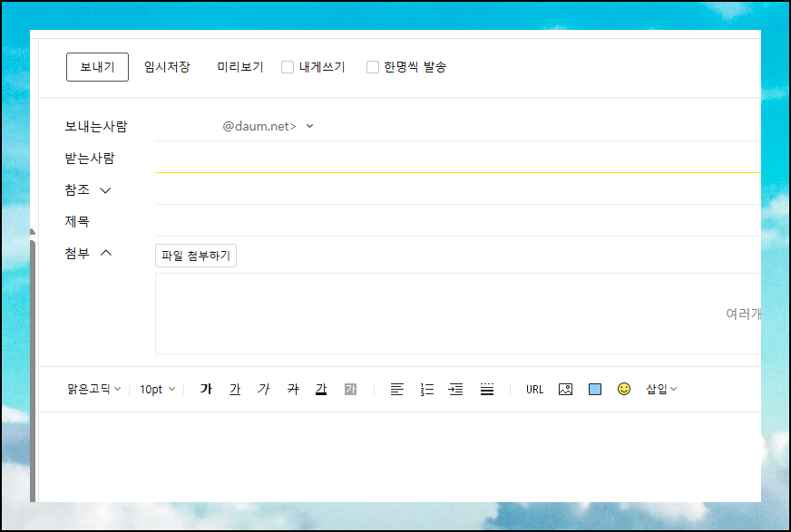Open the blue background box tool
The image size is (791, 532).
click(595, 390)
